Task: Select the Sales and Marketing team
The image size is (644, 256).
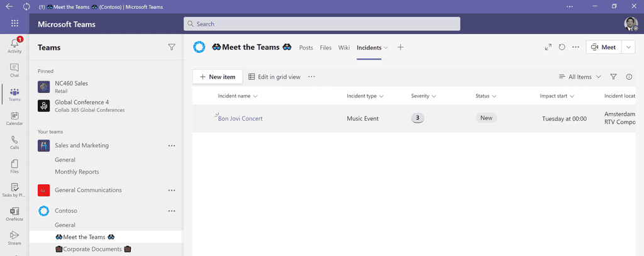Action: click(x=82, y=145)
